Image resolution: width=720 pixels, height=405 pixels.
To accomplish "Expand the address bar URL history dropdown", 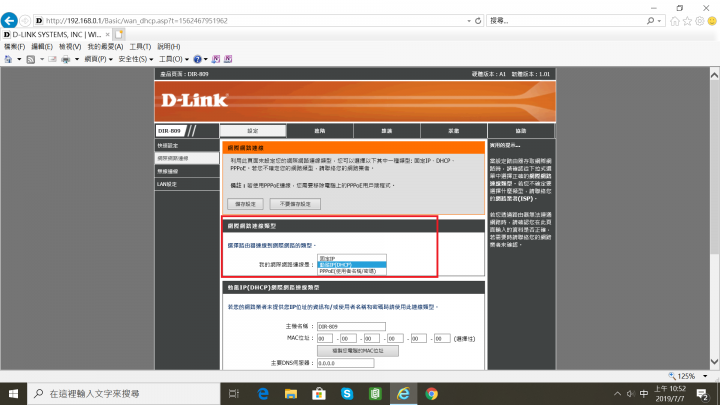I will [x=469, y=21].
